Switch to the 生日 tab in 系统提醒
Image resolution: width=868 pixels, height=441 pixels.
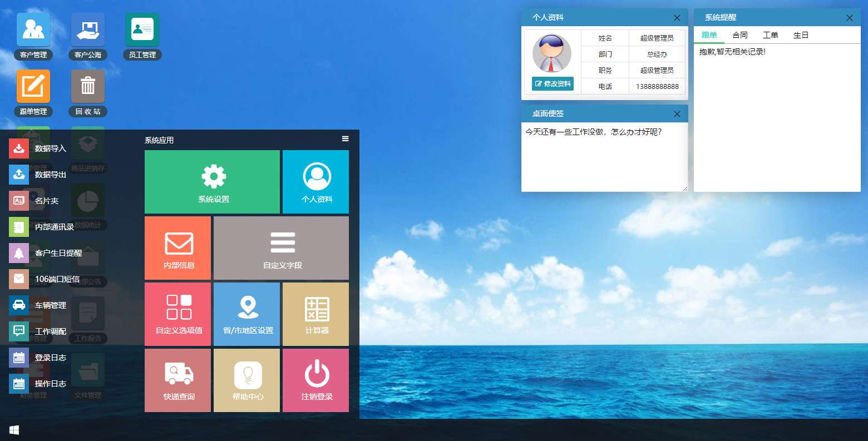(x=801, y=34)
